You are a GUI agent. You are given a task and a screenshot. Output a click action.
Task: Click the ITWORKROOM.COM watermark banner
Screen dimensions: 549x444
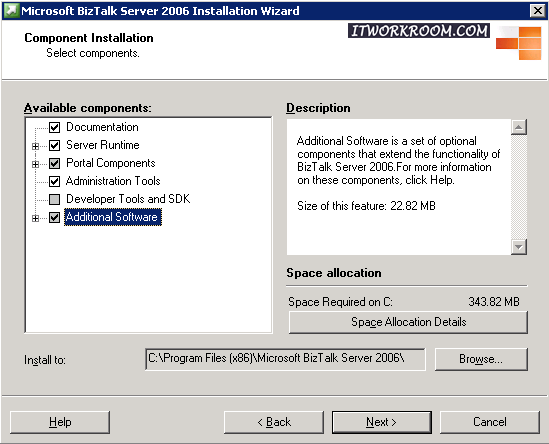coord(419,31)
